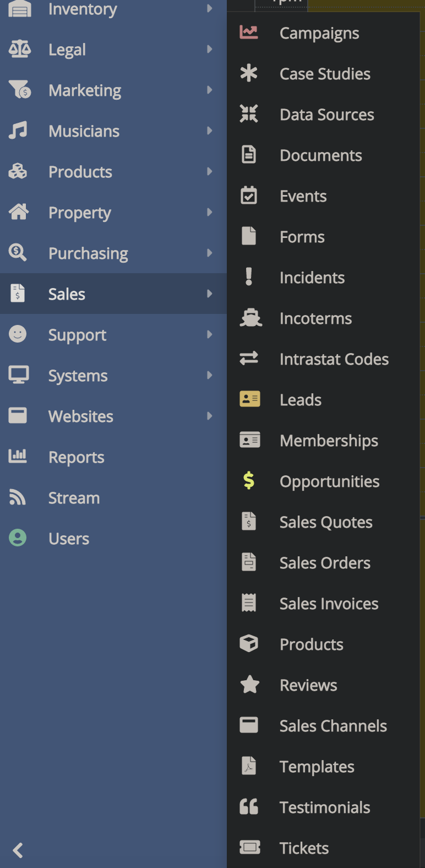Click the green Opportunities dollar icon
The width and height of the screenshot is (425, 868).
(x=249, y=481)
